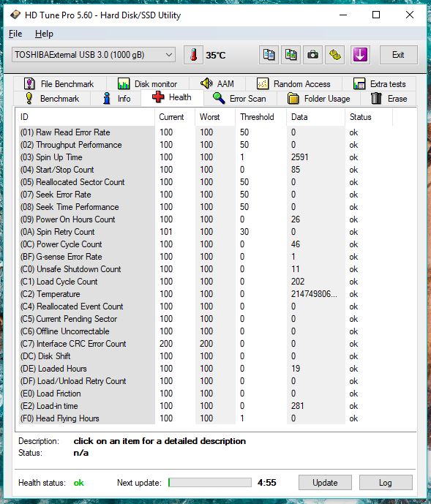
Task: Select the Seek Error Rate row
Action: 206,195
